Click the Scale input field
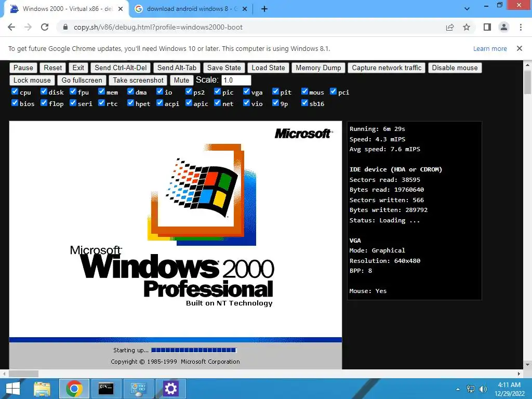Image resolution: width=532 pixels, height=399 pixels. coord(236,81)
